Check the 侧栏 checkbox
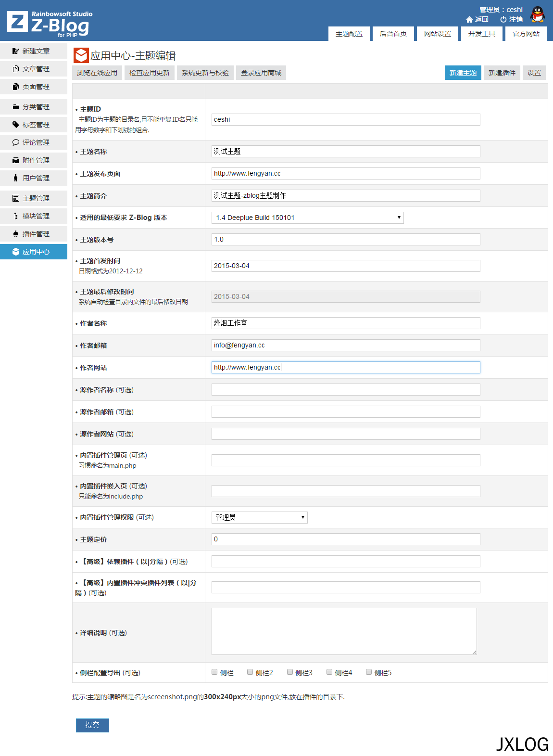Screen dimensions: 553x756 click(x=214, y=672)
